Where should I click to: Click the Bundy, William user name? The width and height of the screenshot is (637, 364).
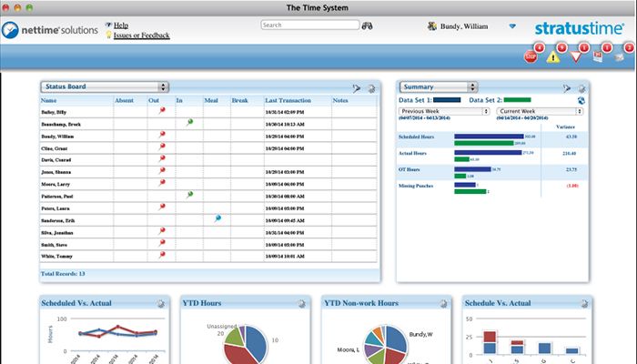[464, 26]
